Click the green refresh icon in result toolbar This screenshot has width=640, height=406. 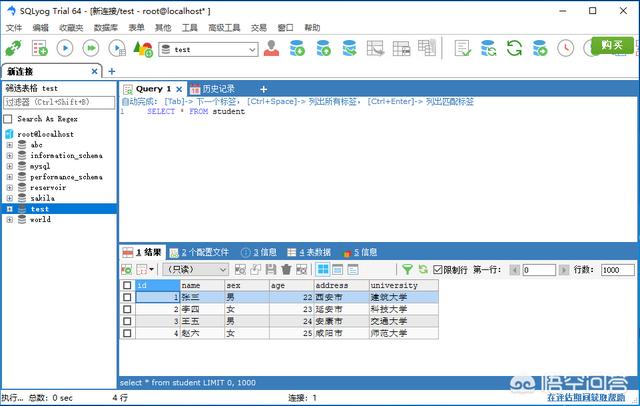click(423, 270)
